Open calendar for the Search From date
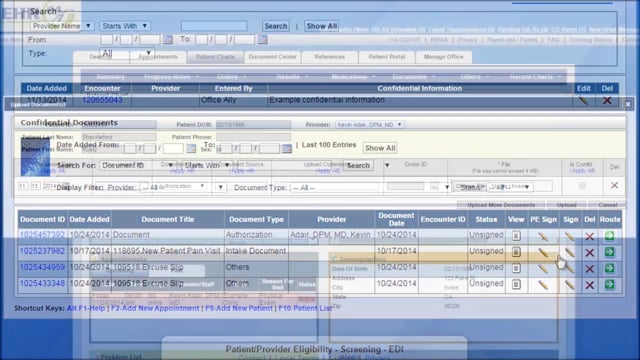This screenshot has width=640, height=360. (x=168, y=40)
